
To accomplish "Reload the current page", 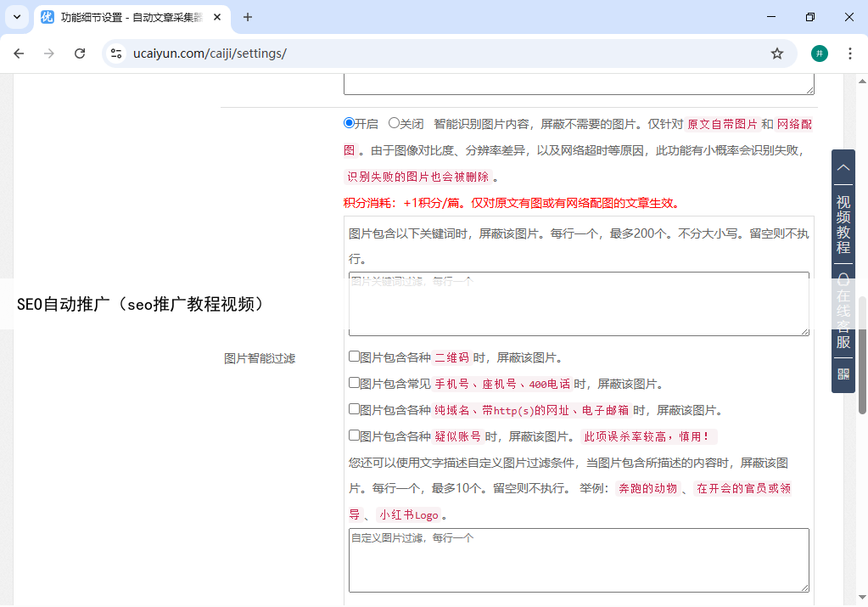I will coord(80,53).
